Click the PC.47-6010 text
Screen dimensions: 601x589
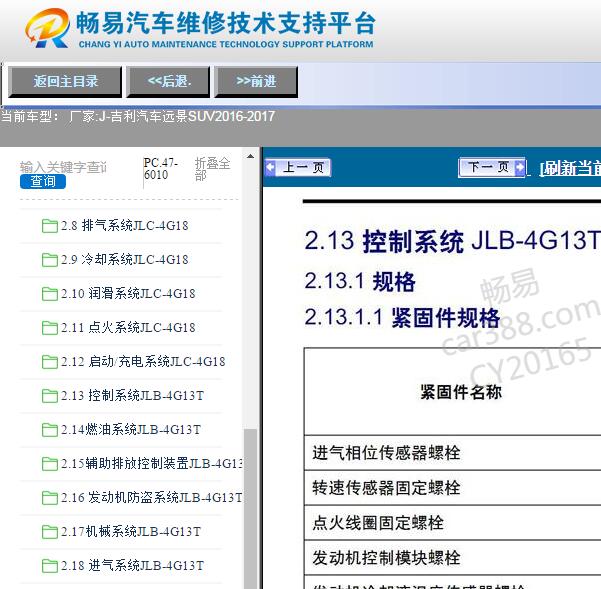[x=161, y=169]
